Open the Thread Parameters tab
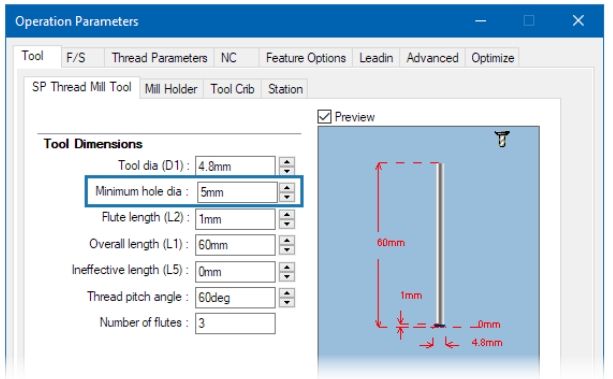613x379 pixels. tap(159, 58)
